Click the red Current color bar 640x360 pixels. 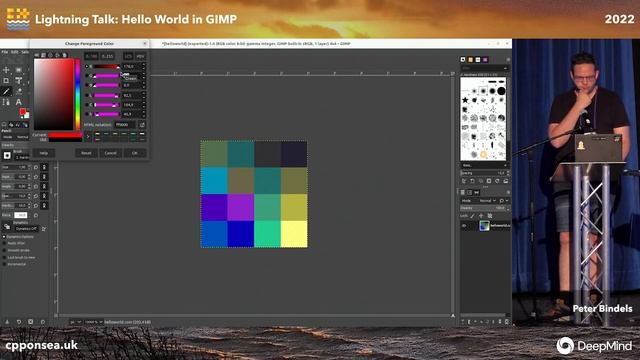pos(65,135)
